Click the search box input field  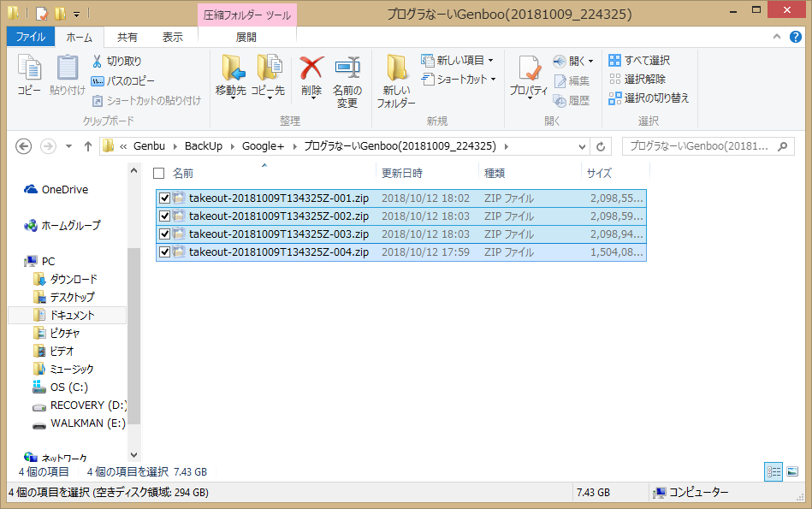tap(700, 146)
